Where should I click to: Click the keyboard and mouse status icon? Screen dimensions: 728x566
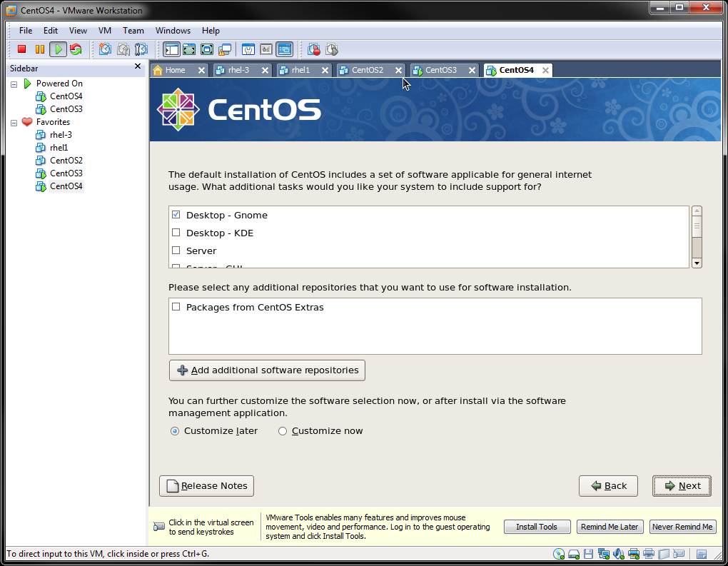(x=679, y=553)
